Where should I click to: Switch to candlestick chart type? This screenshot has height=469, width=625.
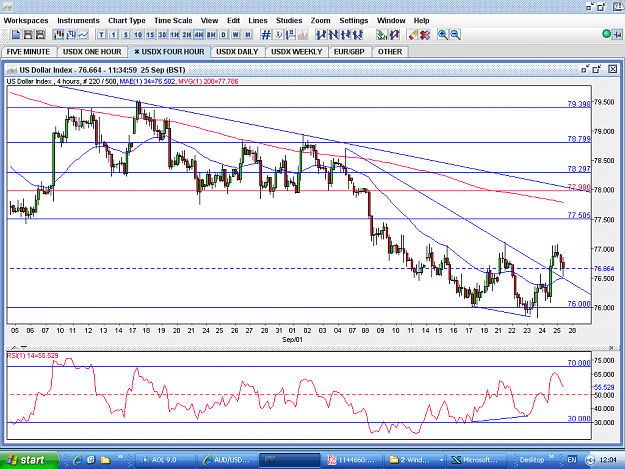coord(59,35)
